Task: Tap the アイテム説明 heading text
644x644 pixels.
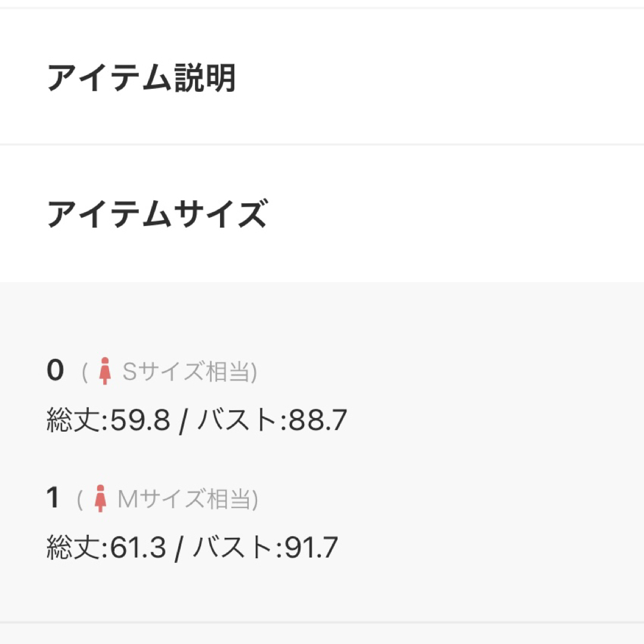Action: (x=141, y=78)
